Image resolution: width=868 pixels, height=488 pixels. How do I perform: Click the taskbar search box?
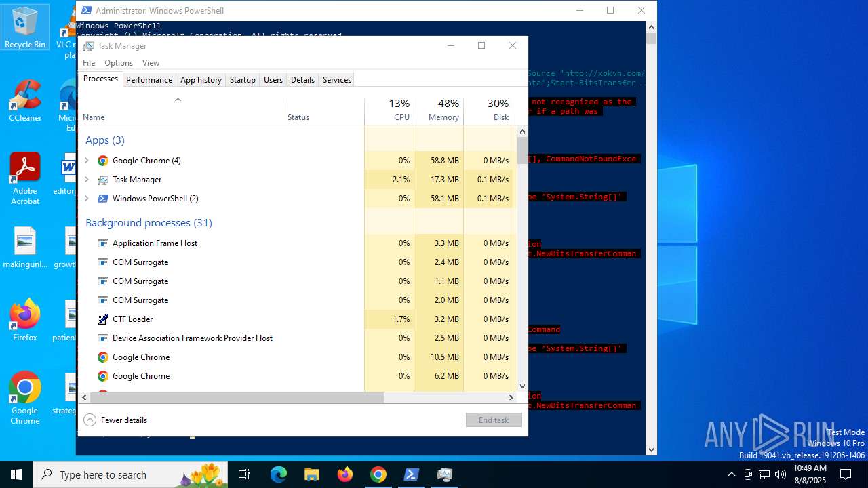[x=131, y=474]
